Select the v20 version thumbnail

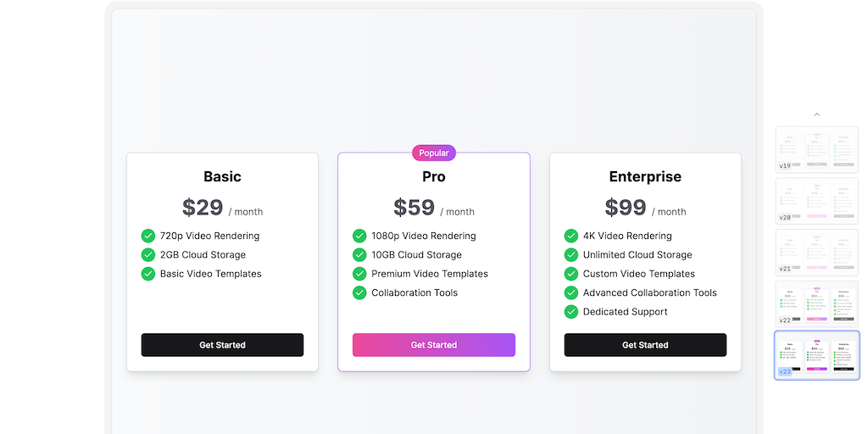click(816, 201)
